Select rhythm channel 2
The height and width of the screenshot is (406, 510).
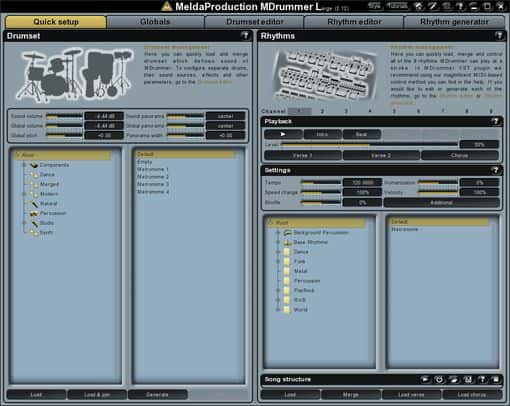tap(322, 111)
